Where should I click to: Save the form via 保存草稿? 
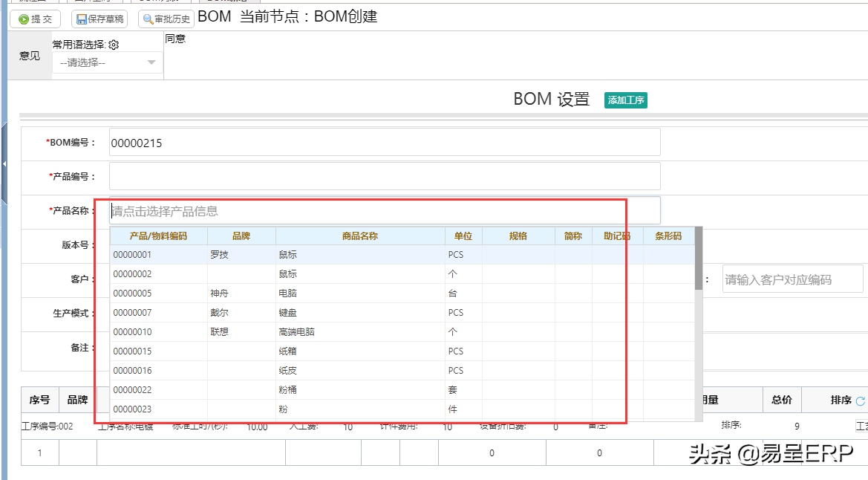coord(99,19)
